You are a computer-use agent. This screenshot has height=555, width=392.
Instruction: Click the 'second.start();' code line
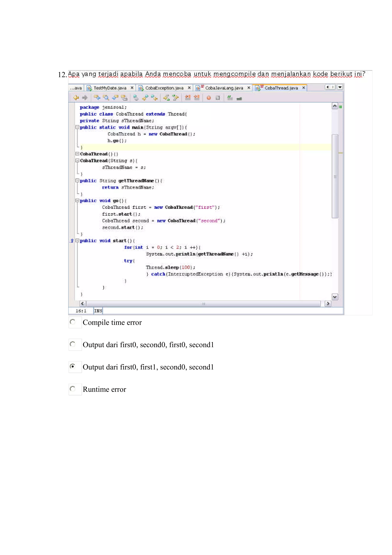pos(122,228)
